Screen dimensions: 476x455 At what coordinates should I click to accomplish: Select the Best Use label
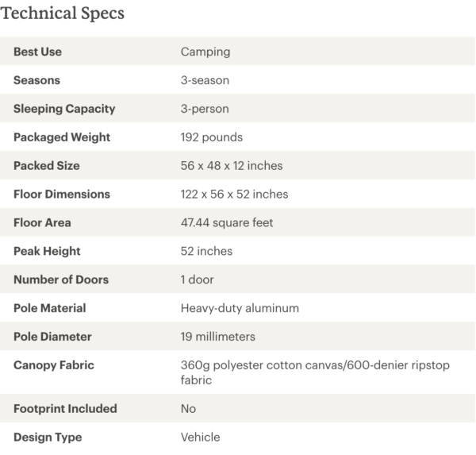click(x=37, y=52)
